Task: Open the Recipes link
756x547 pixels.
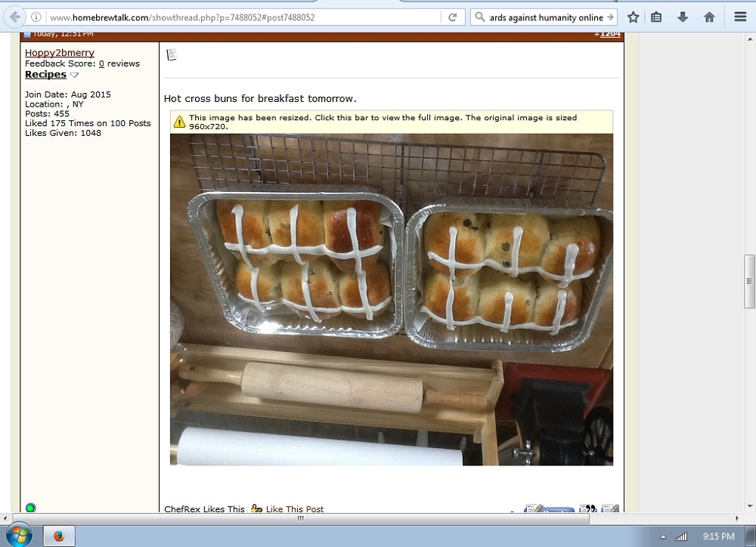Action: click(45, 74)
